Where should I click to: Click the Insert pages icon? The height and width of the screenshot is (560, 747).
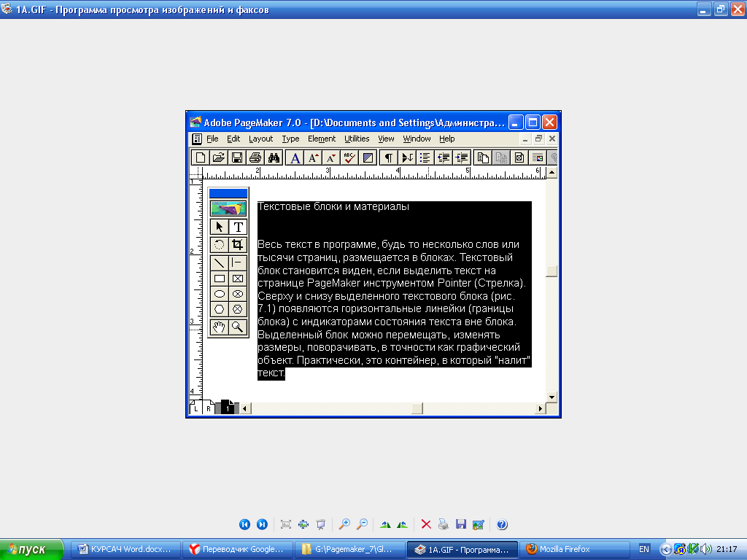[x=483, y=157]
